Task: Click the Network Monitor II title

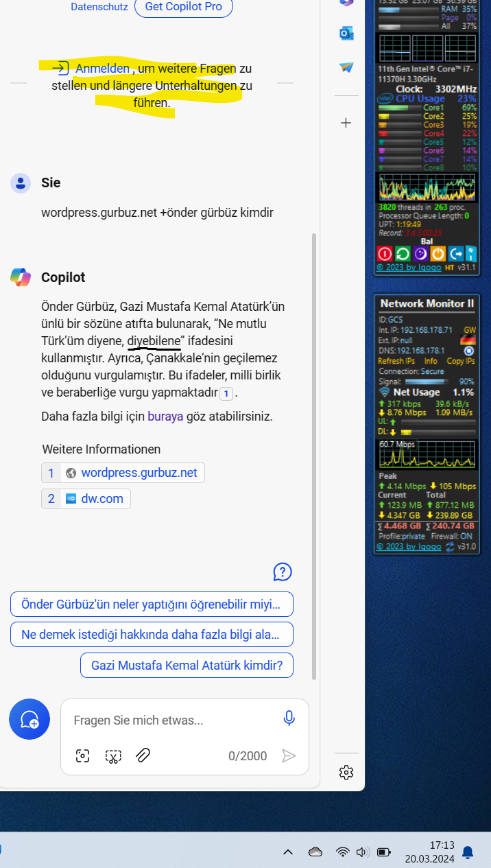Action: pyautogui.click(x=427, y=303)
